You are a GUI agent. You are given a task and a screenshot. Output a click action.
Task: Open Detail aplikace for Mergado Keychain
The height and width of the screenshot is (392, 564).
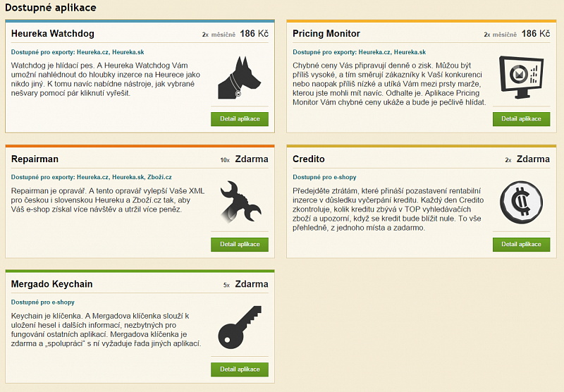pos(240,369)
